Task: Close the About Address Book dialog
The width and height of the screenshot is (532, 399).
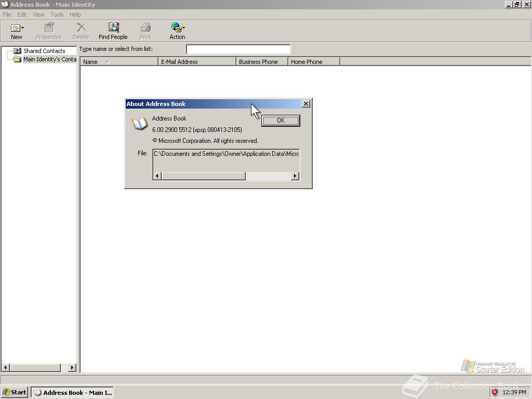Action: [x=305, y=104]
